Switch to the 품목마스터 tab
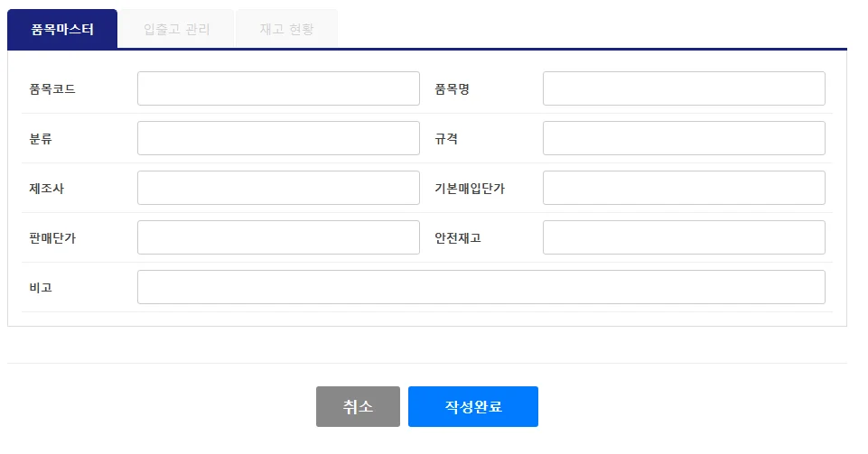The image size is (868, 454). [x=62, y=29]
